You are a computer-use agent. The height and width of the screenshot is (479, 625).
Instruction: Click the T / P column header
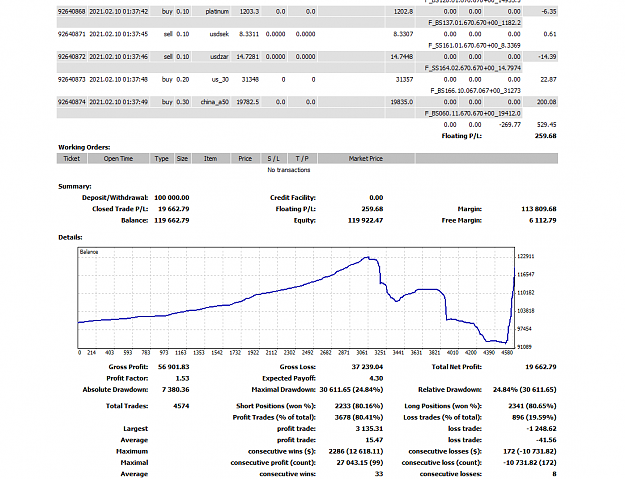302,159
